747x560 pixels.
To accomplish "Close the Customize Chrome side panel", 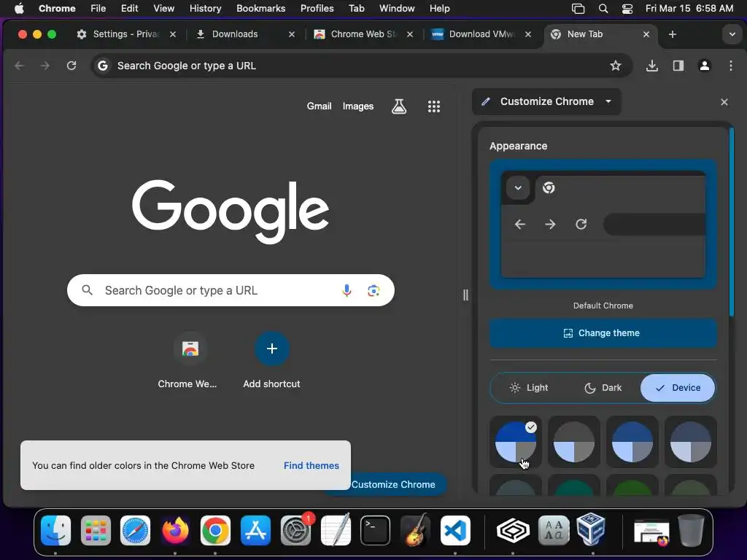I will pos(724,102).
